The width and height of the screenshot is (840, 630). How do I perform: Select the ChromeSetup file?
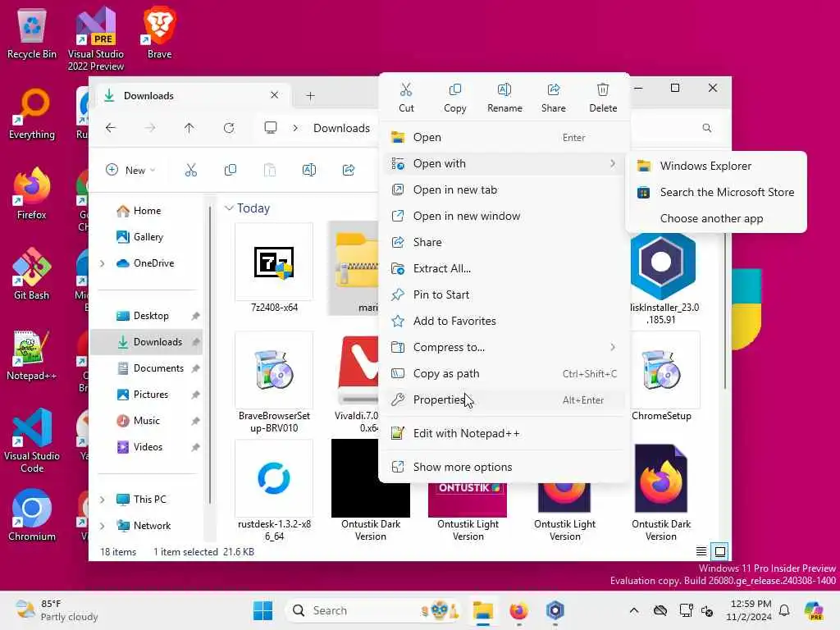pyautogui.click(x=662, y=377)
